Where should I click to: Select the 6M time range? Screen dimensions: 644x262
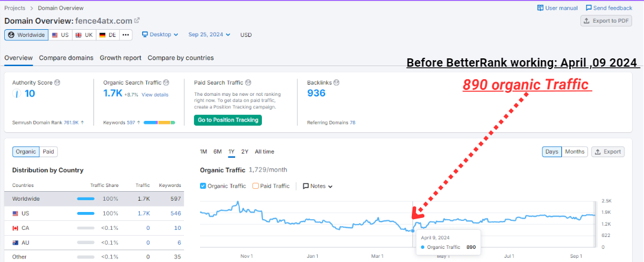point(217,152)
